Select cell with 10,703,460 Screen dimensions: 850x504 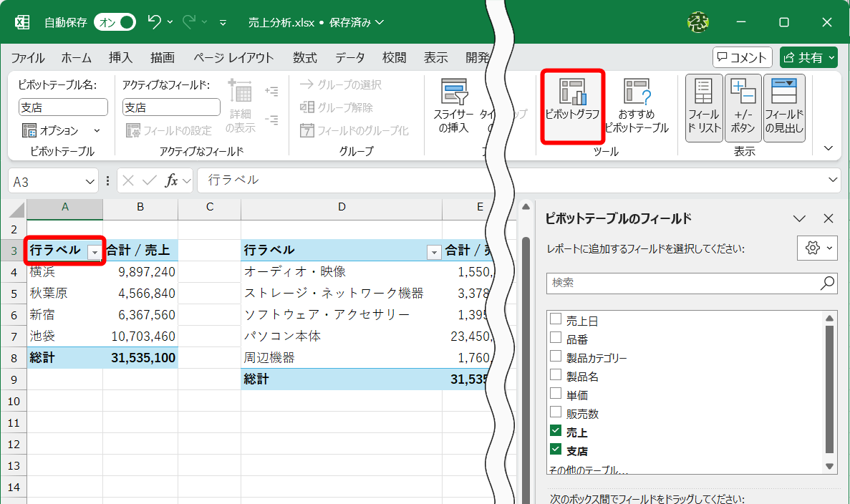click(140, 336)
